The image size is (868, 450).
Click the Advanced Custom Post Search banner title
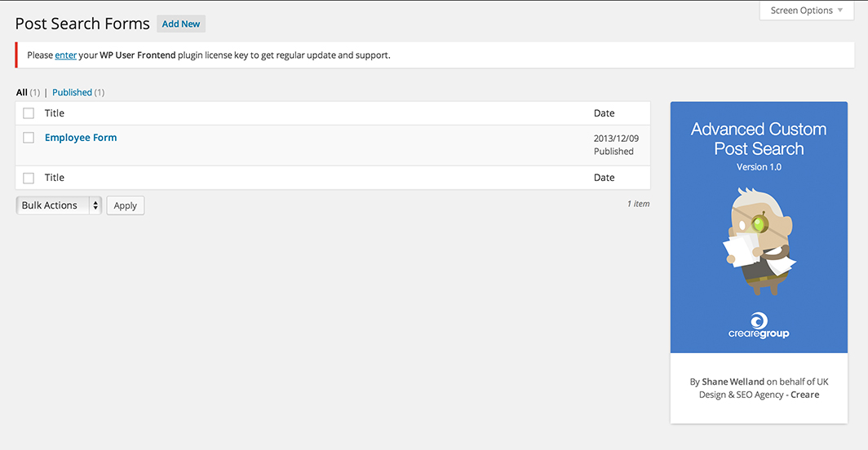coord(759,139)
